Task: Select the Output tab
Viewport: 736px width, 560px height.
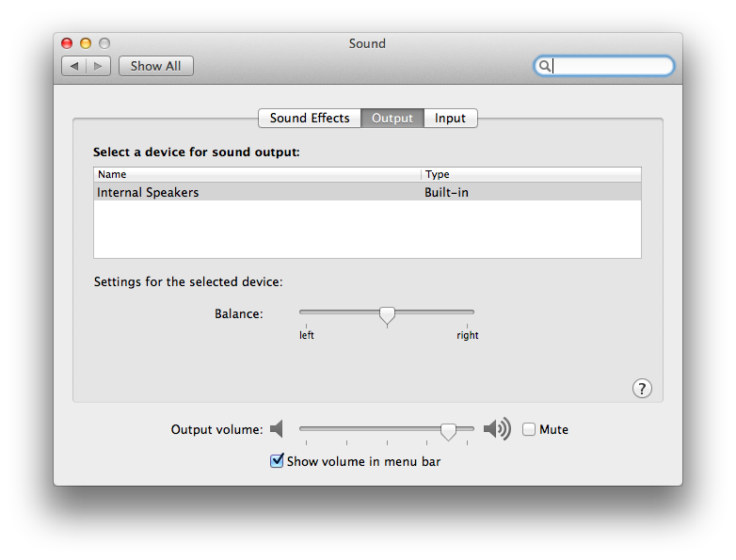Action: tap(392, 118)
